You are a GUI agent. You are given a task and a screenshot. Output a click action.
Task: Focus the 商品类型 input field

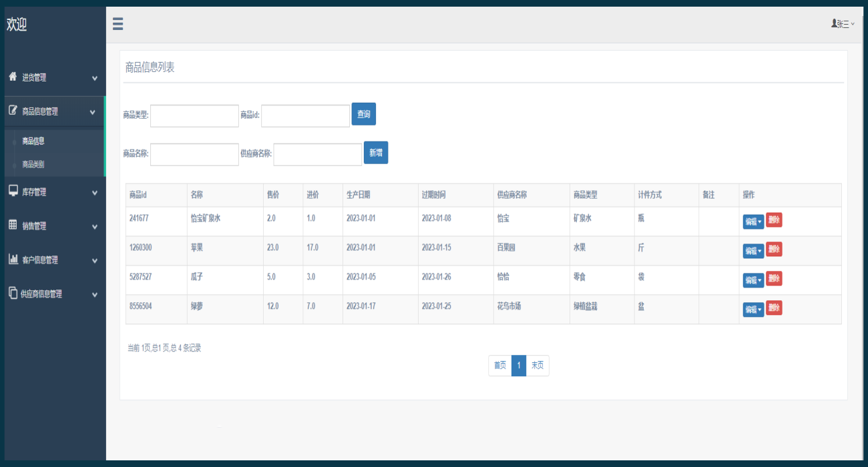tap(194, 115)
